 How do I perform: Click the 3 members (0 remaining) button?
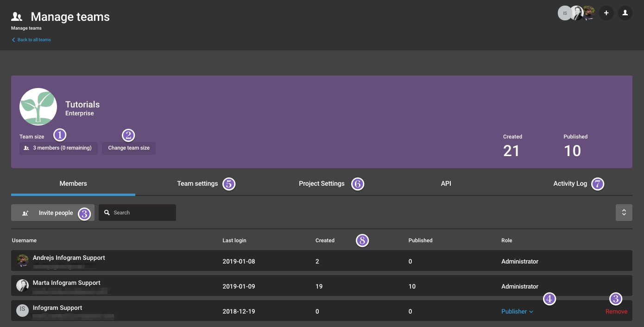pos(58,148)
